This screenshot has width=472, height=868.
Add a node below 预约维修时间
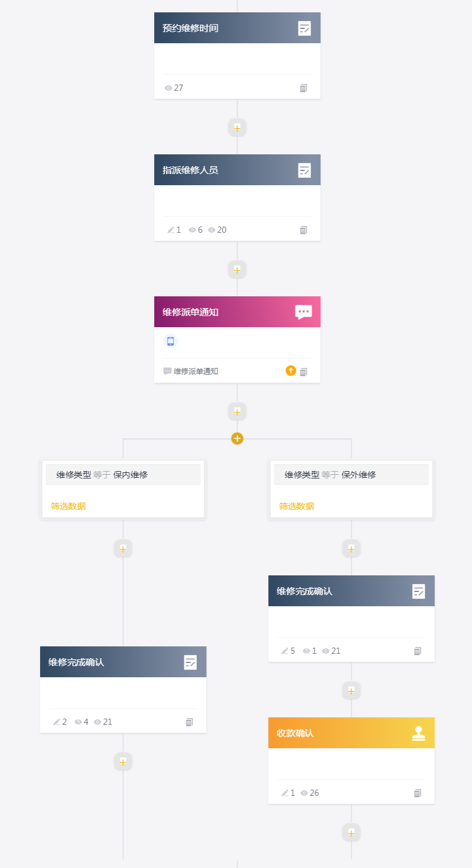pyautogui.click(x=237, y=128)
